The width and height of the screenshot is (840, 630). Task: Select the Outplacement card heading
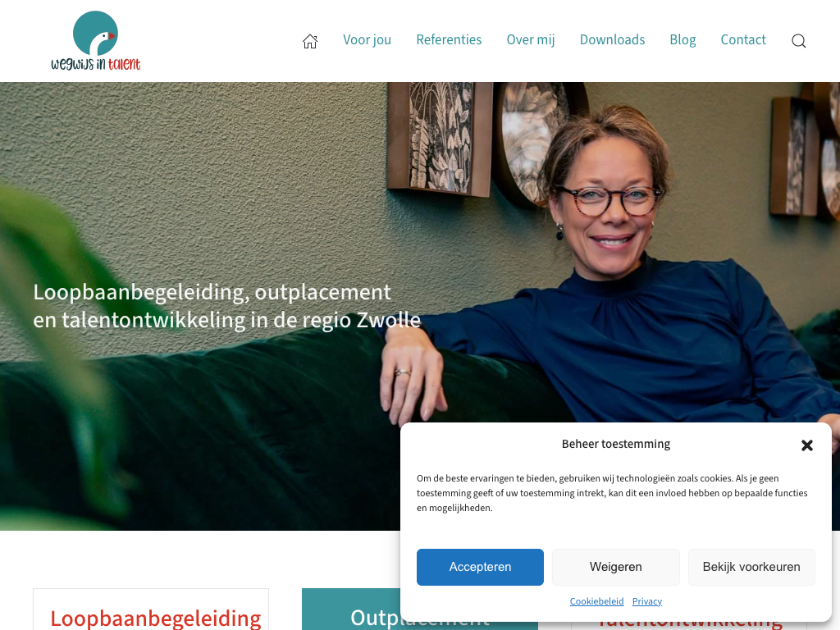click(x=375, y=619)
